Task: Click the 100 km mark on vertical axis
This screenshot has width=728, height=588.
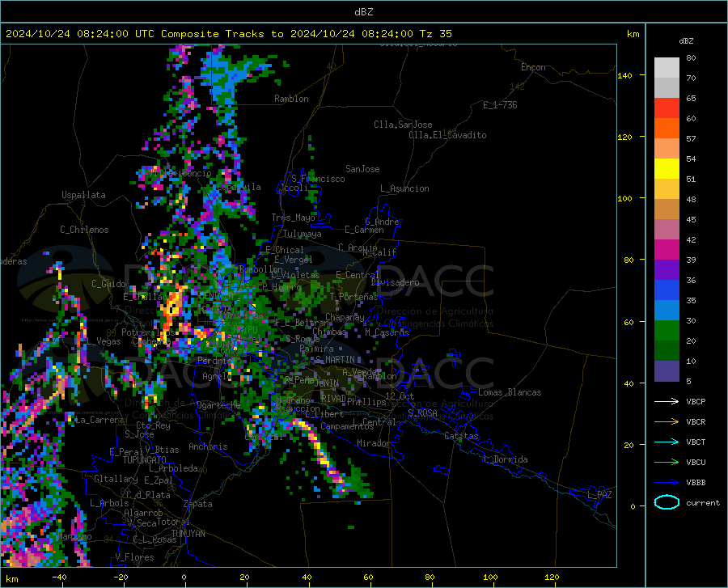Action: coord(624,198)
